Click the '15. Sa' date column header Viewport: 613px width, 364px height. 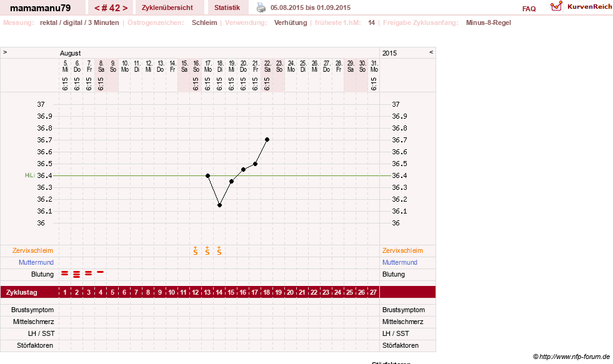(x=184, y=66)
